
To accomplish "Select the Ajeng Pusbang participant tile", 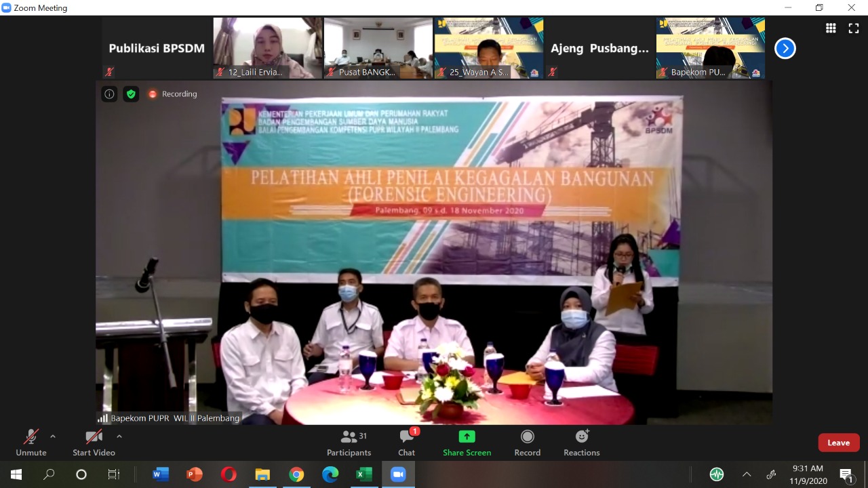I will [x=599, y=48].
